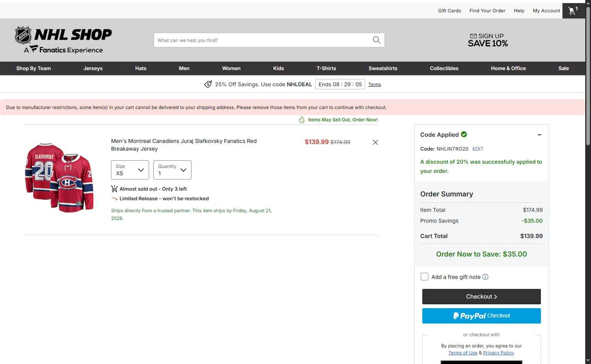
Task: Open the shopping cart icon
Action: (573, 10)
